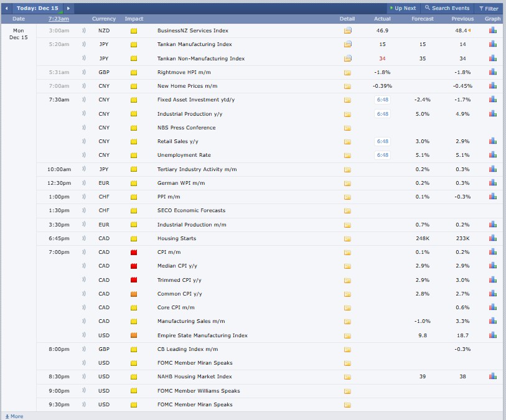Go to the previous day using the left arrow
Screen dimensions: 506x420
coord(7,8)
